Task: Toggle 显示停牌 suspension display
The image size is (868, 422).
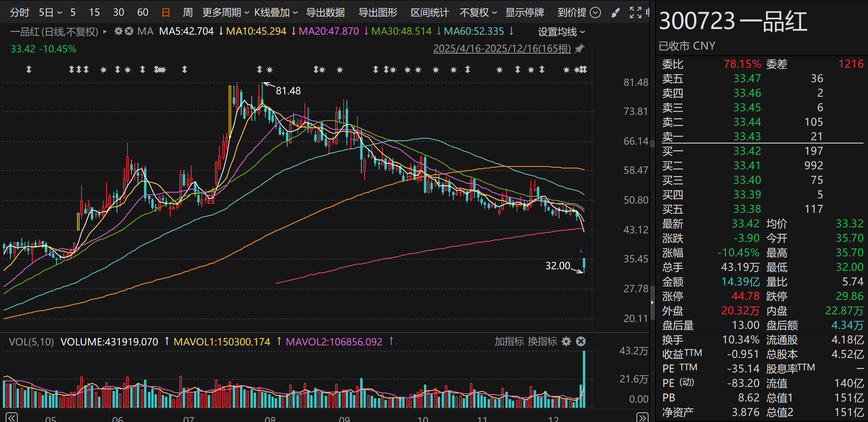Action: [x=525, y=13]
